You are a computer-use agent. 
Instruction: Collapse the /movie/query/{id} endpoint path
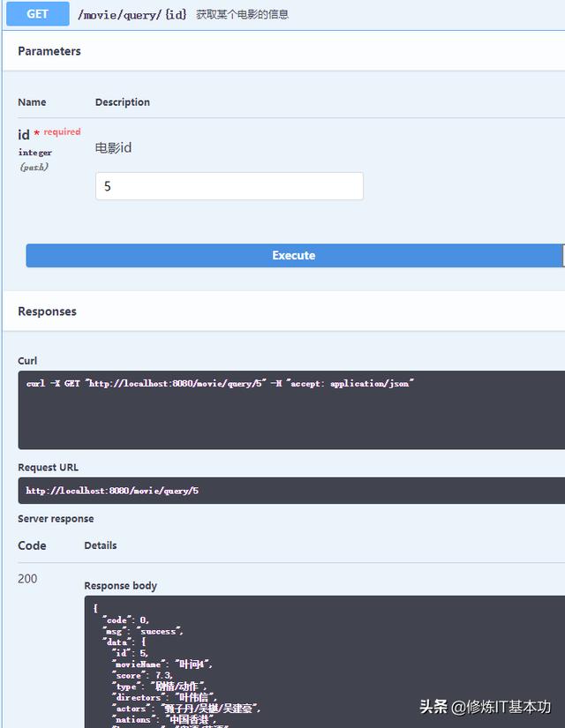click(x=132, y=14)
